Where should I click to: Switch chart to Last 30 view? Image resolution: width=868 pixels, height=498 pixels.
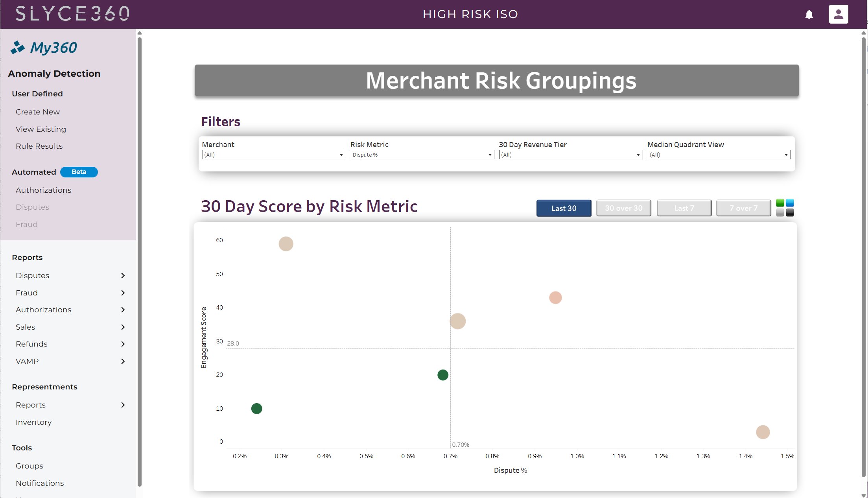point(564,208)
